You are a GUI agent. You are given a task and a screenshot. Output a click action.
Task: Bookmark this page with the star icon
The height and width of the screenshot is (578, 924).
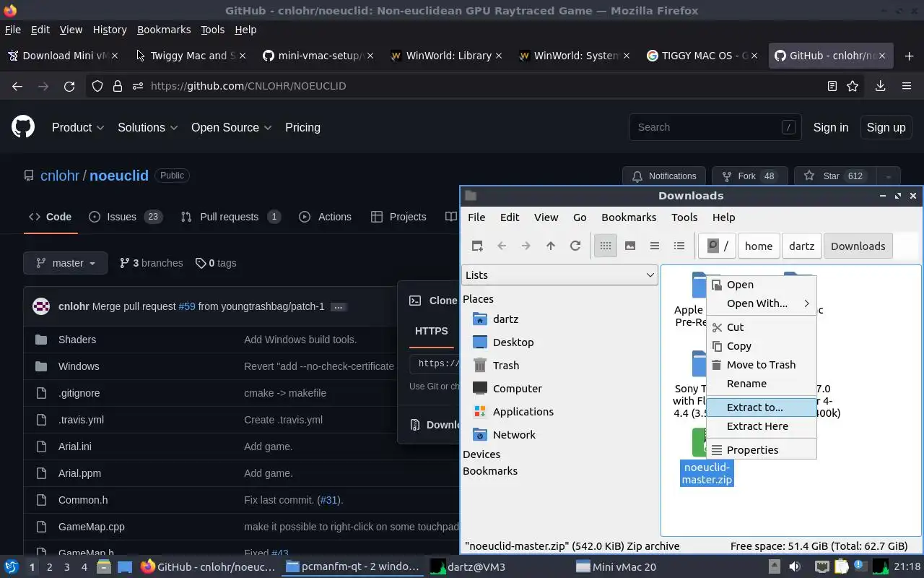(853, 86)
